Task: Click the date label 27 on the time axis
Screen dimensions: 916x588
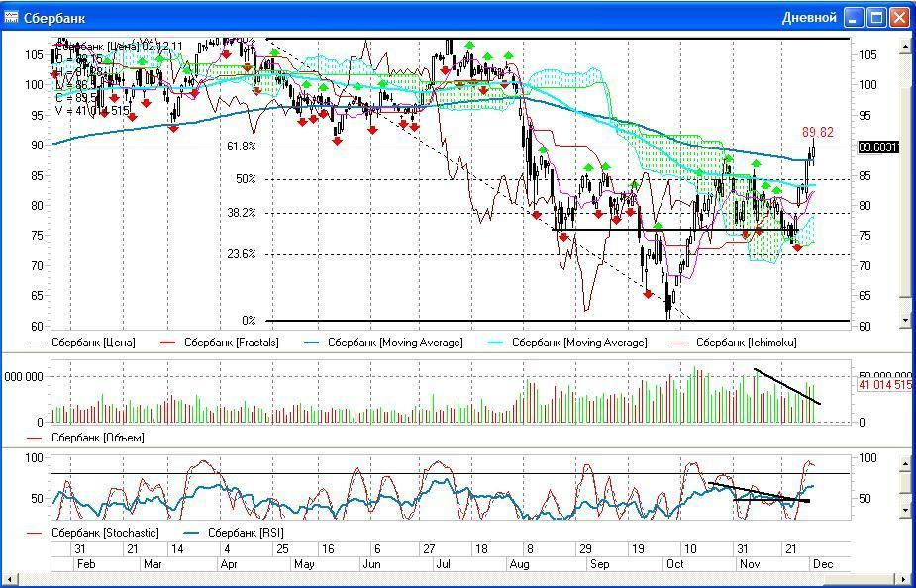Action: (x=429, y=549)
